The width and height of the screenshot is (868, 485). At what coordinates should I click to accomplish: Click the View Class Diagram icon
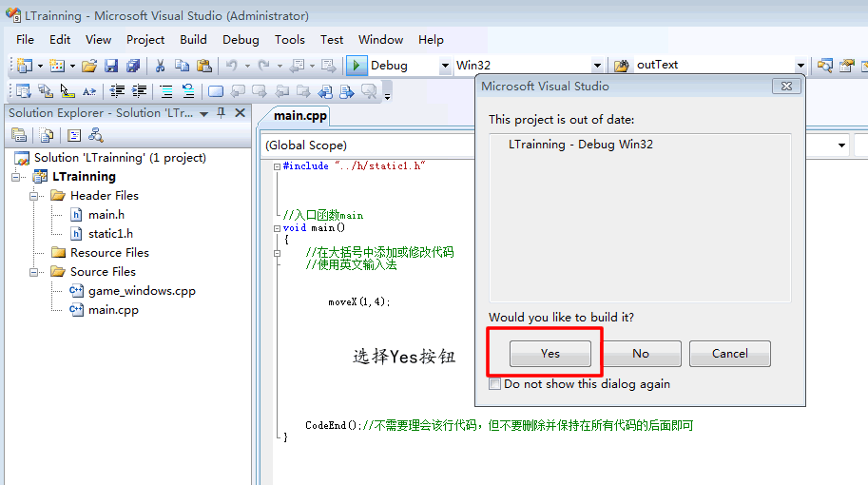pos(96,135)
